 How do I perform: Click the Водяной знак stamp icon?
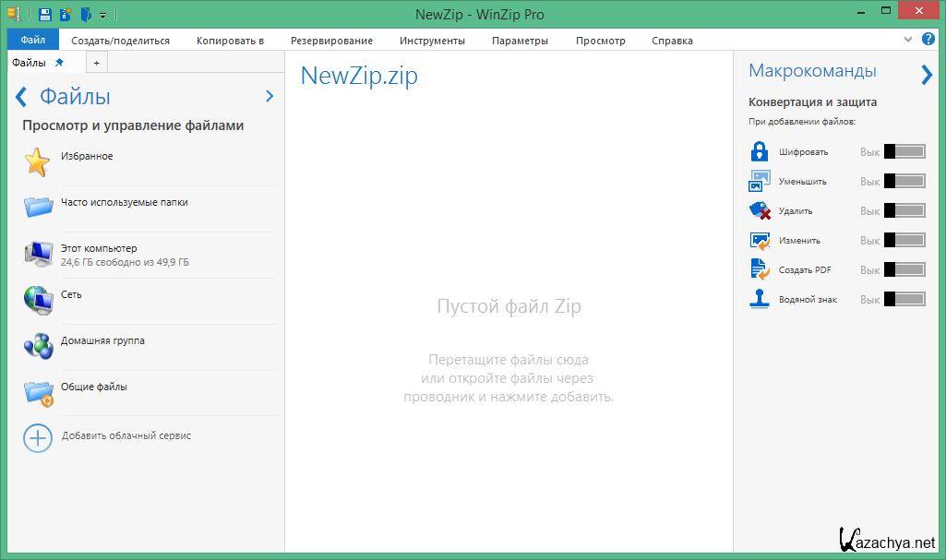[760, 299]
